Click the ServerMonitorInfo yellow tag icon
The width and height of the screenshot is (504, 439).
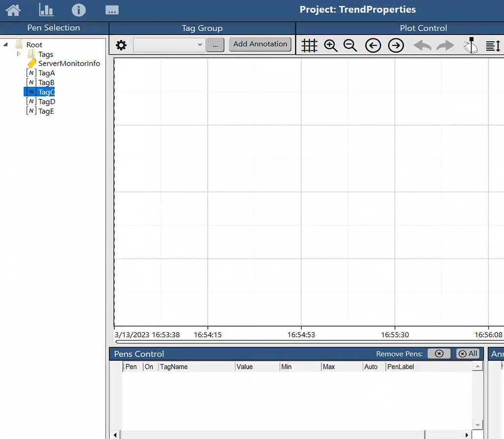point(32,63)
